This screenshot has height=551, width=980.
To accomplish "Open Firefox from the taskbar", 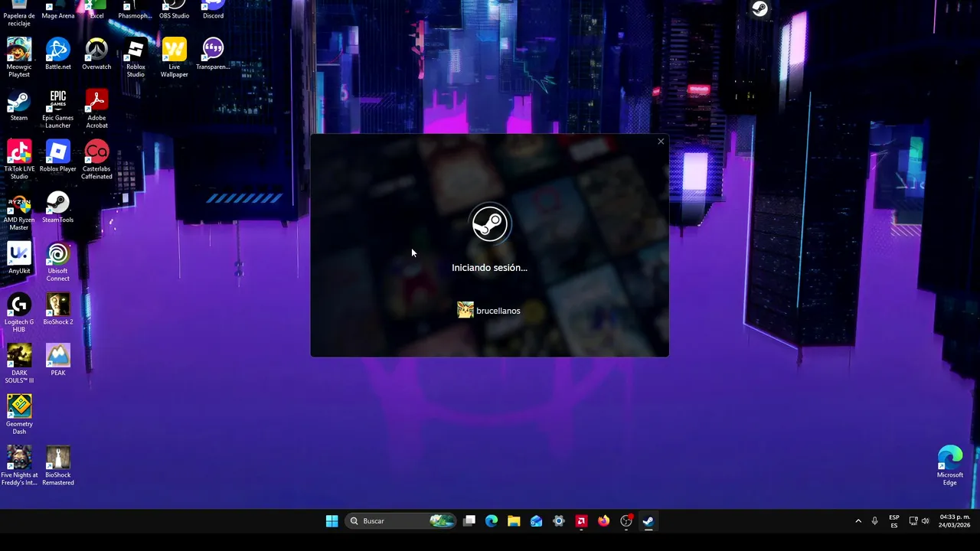I will click(x=603, y=521).
